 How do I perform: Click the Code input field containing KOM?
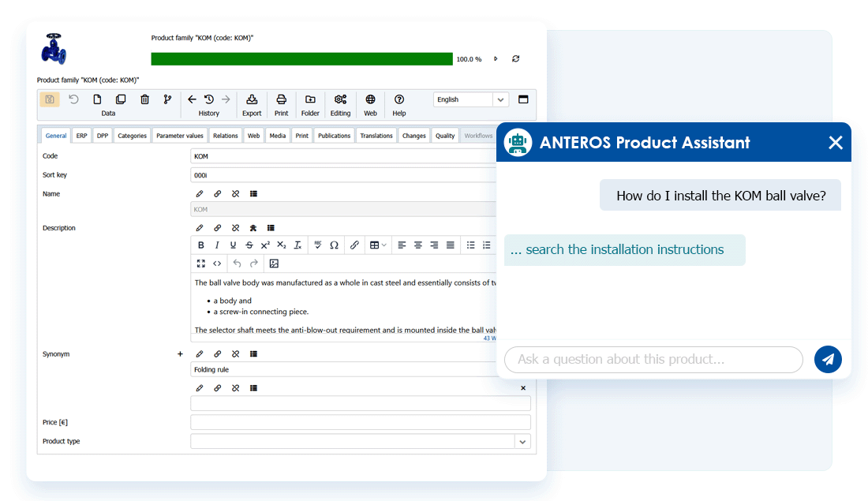343,156
